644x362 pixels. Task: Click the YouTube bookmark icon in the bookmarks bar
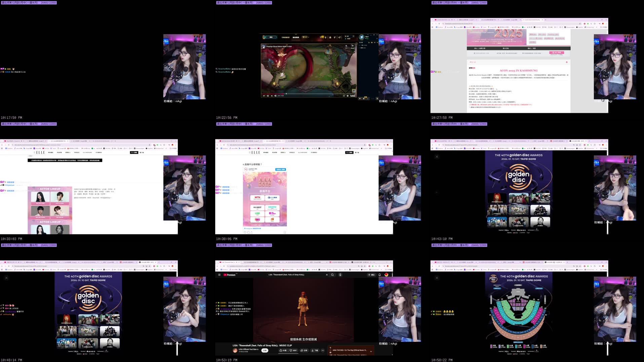[x=259, y=269]
